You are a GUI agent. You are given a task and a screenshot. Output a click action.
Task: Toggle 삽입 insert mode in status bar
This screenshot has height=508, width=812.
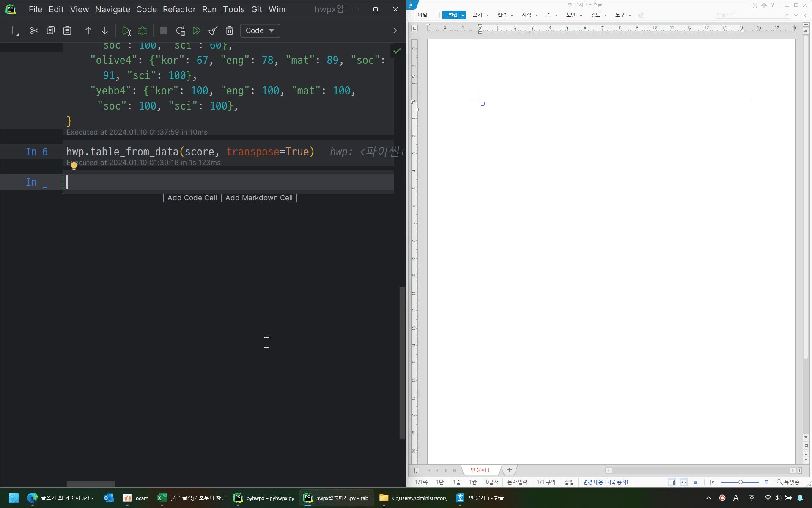(x=569, y=482)
